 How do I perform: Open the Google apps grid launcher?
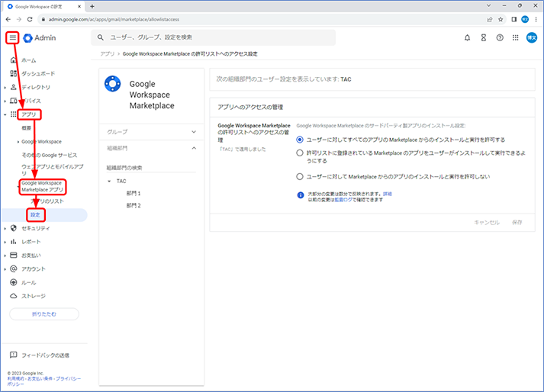click(x=516, y=38)
